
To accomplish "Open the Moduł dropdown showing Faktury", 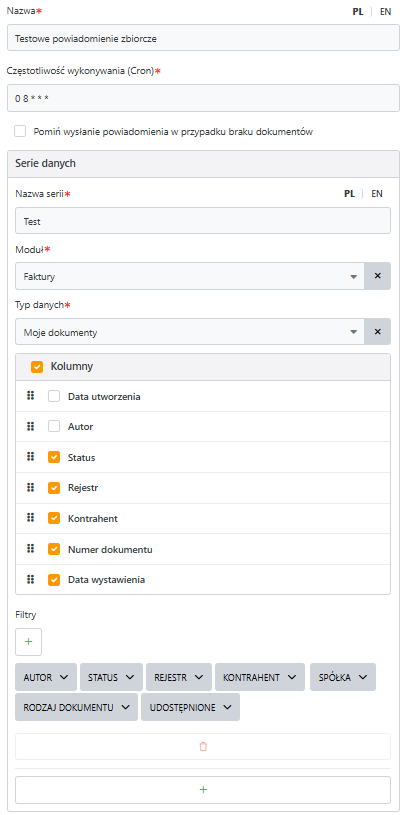I will [190, 276].
